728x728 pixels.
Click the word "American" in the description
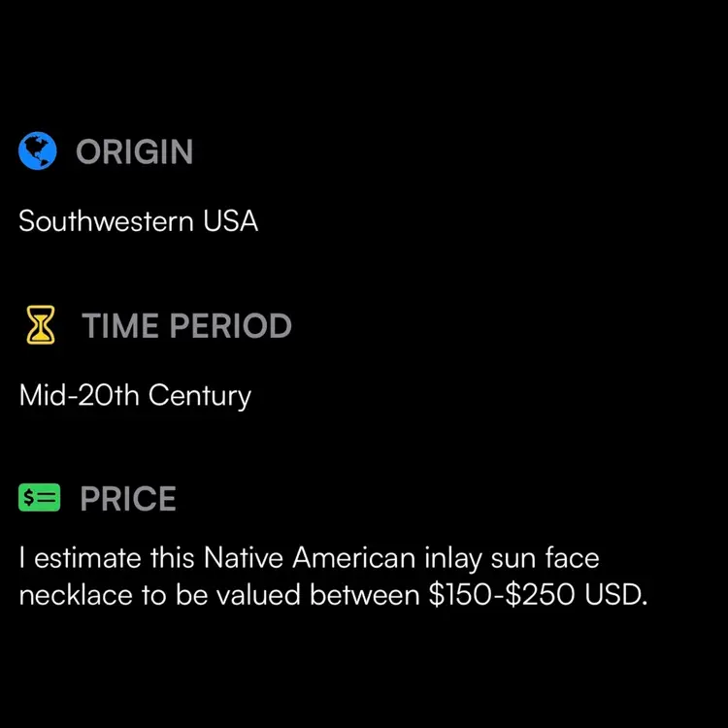click(353, 558)
